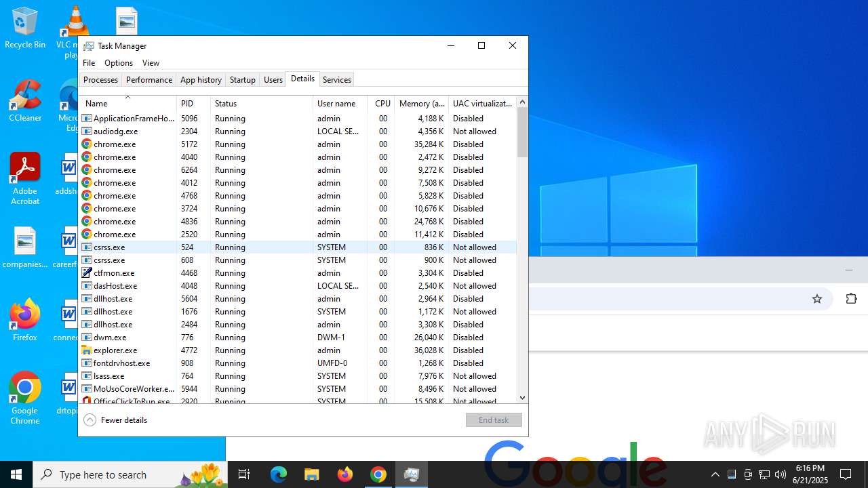Click the network tray icon
The height and width of the screenshot is (488, 868).
coord(764,474)
